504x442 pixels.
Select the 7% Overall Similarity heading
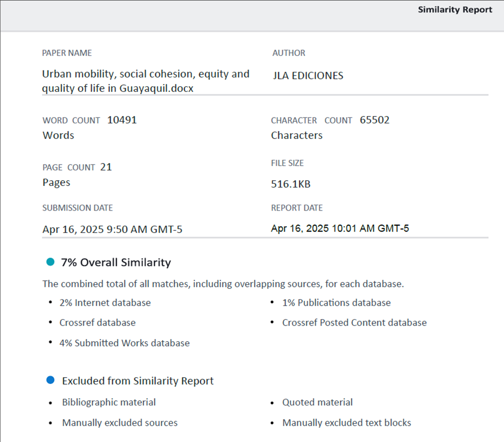point(116,262)
